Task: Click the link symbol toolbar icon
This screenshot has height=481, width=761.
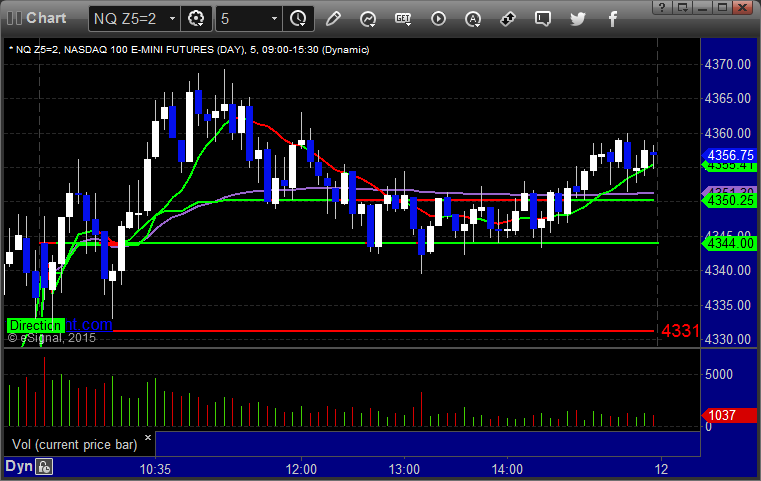Action: [508, 18]
